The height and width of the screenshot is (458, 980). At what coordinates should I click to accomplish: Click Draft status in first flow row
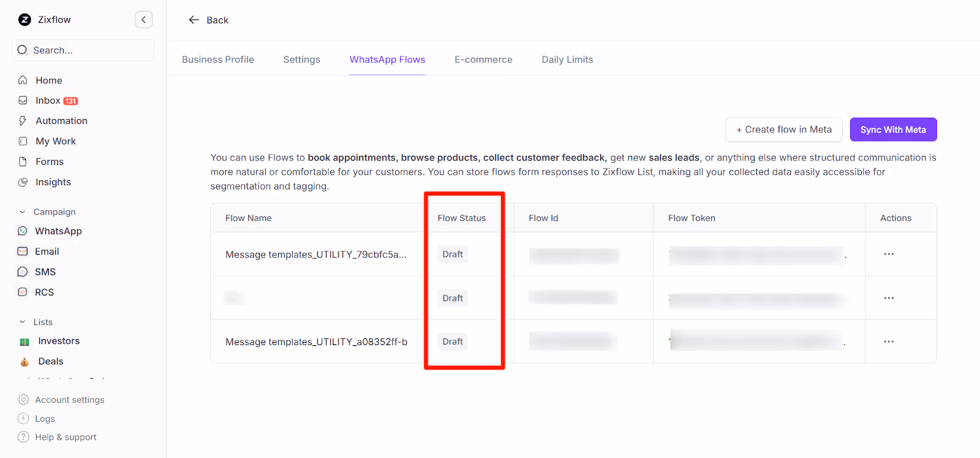[453, 254]
